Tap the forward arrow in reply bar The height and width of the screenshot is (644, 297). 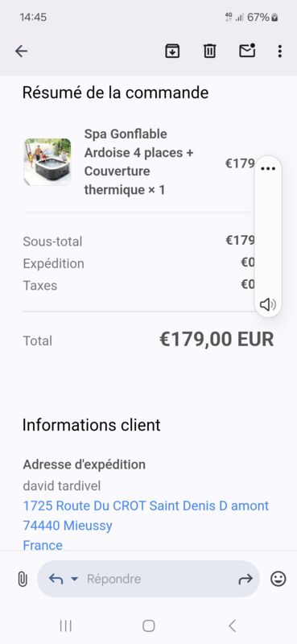click(245, 579)
